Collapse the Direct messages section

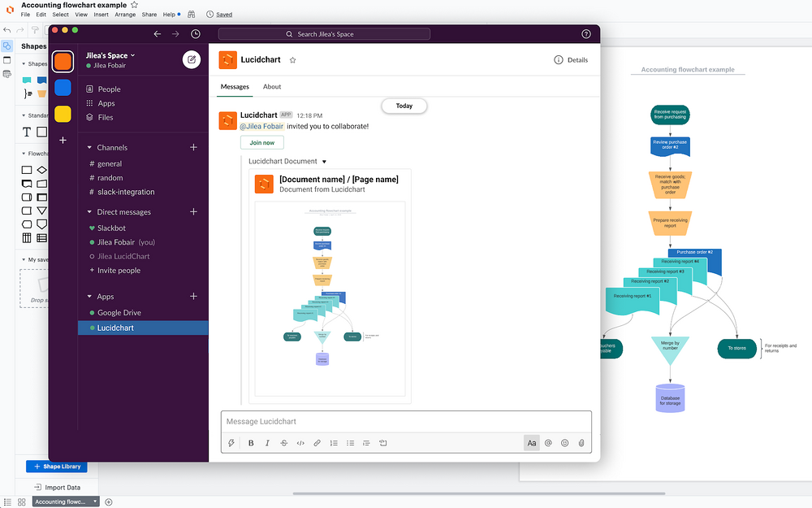coord(89,212)
